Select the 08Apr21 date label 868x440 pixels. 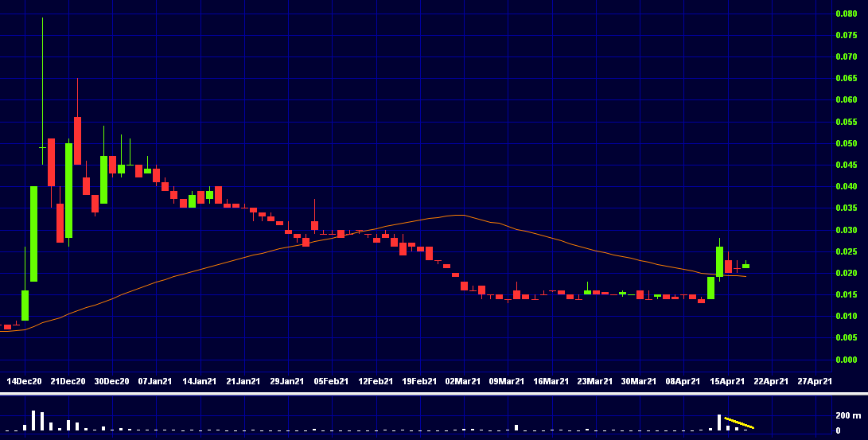(683, 381)
